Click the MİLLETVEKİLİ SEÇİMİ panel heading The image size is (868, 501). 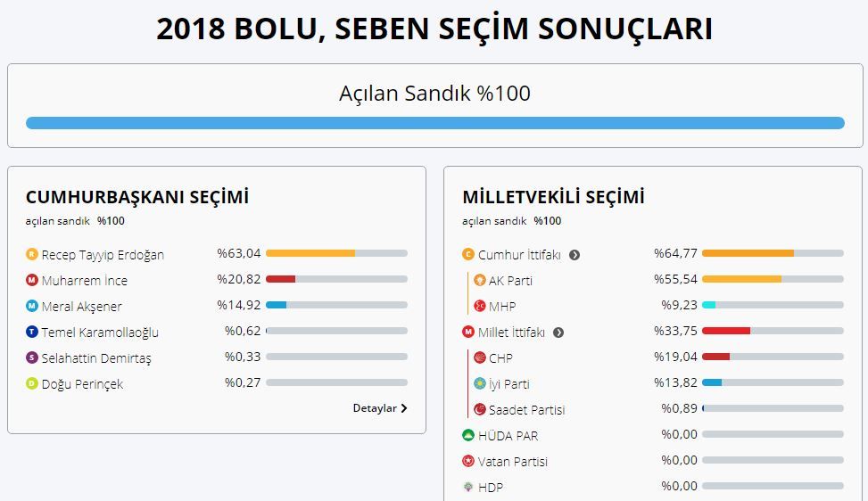tap(554, 197)
